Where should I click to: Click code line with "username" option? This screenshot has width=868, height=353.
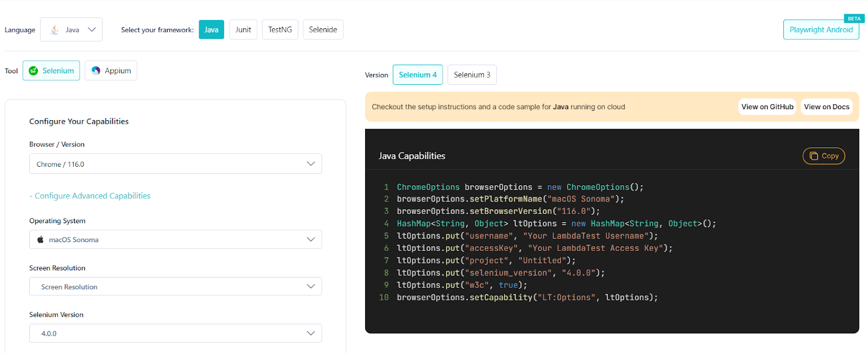[x=527, y=236]
